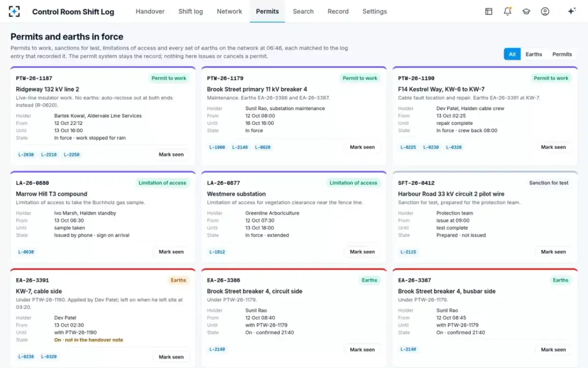This screenshot has height=368, width=588.
Task: Open the Network tab
Action: click(x=229, y=11)
